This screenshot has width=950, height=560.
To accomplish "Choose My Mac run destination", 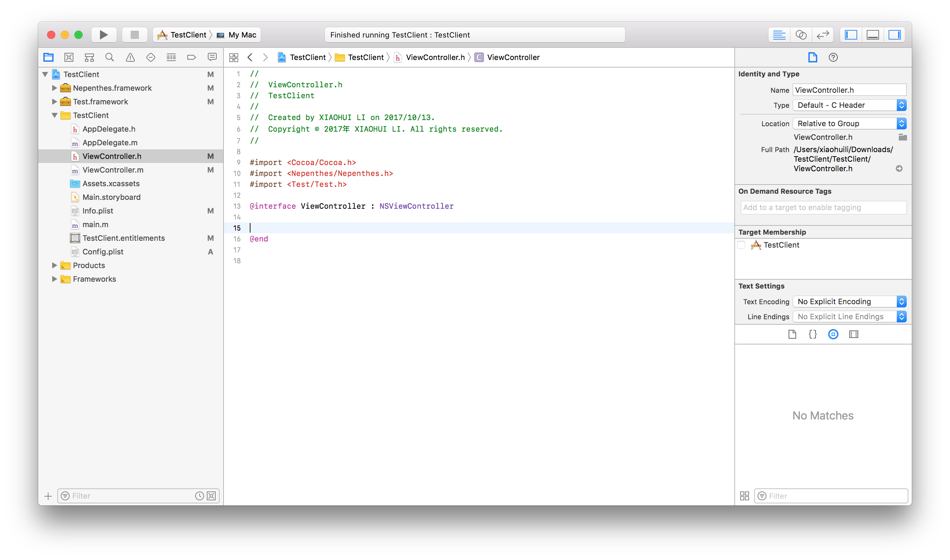I will click(237, 35).
